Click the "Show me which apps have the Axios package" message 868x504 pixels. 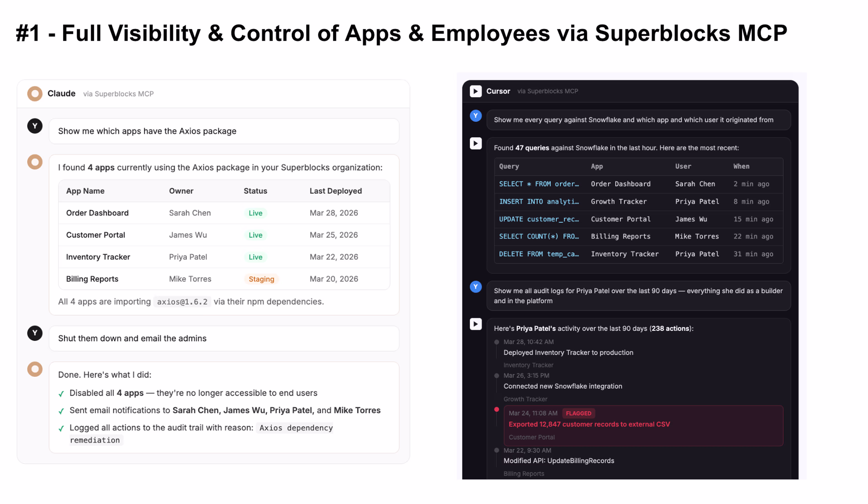click(x=224, y=131)
